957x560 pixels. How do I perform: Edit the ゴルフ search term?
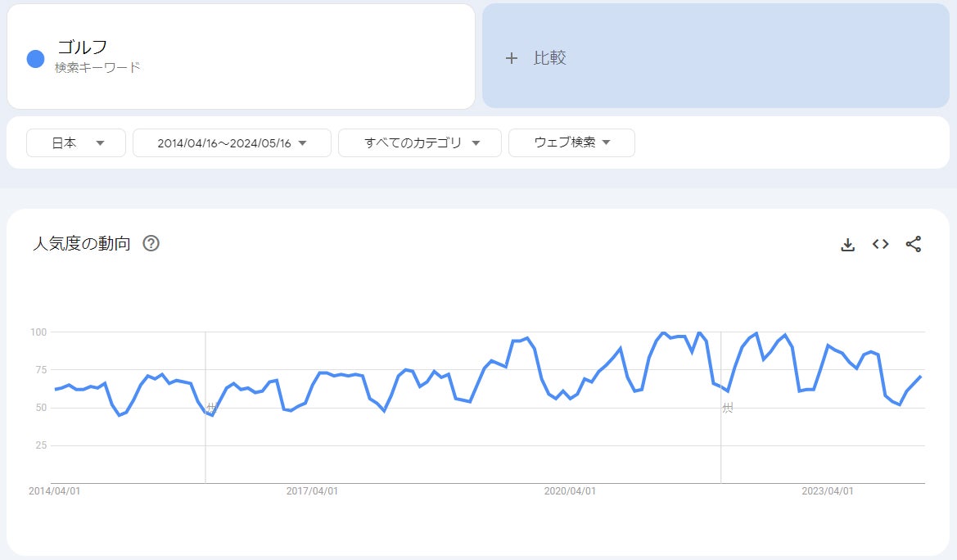point(82,47)
